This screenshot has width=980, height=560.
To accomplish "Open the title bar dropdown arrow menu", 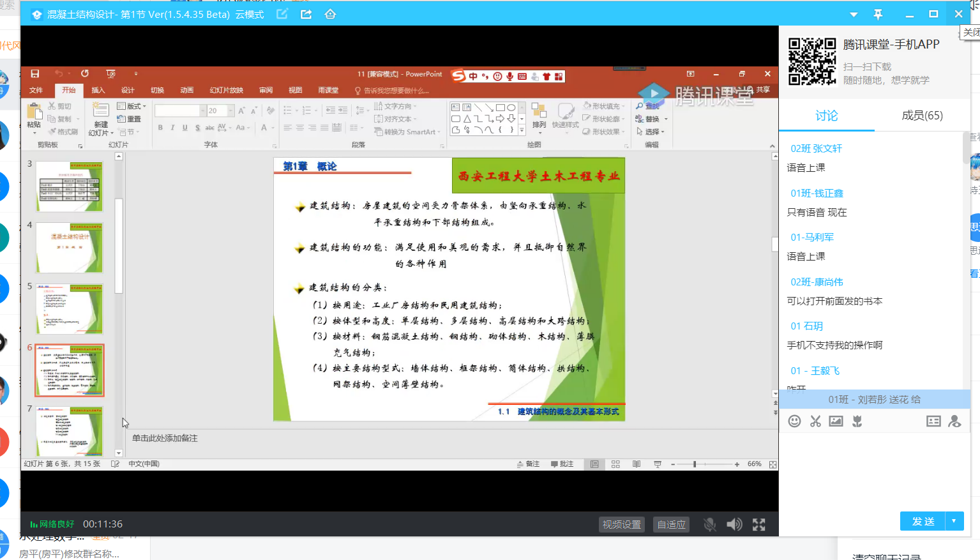I will point(854,14).
